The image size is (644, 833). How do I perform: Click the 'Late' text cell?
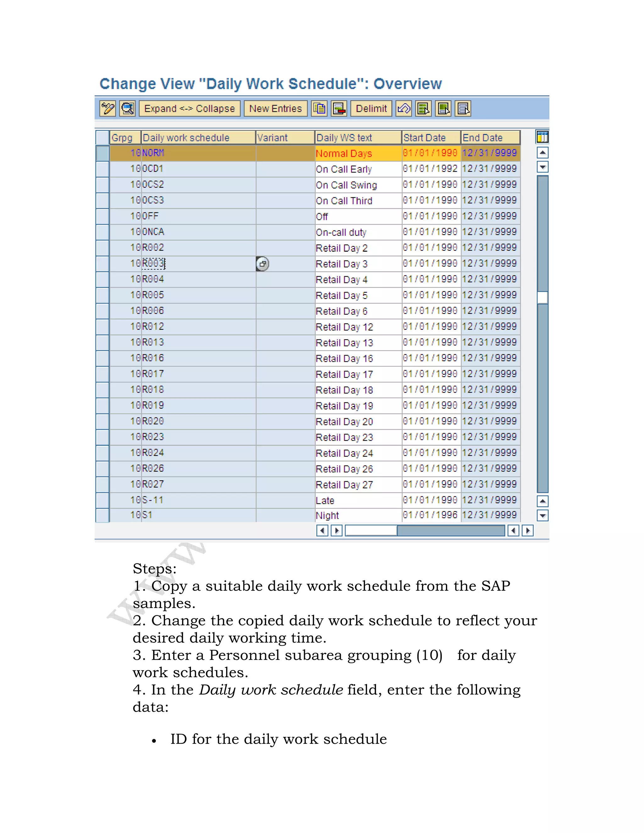pyautogui.click(x=358, y=500)
